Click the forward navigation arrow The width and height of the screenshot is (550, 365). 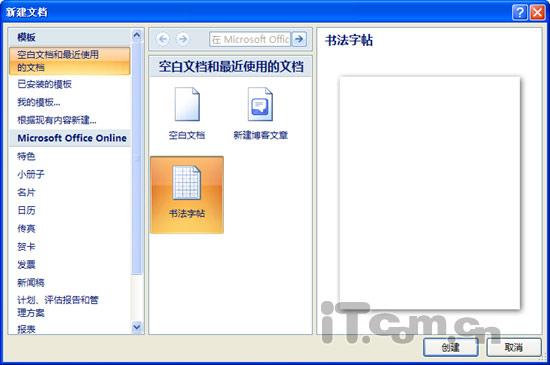(183, 39)
